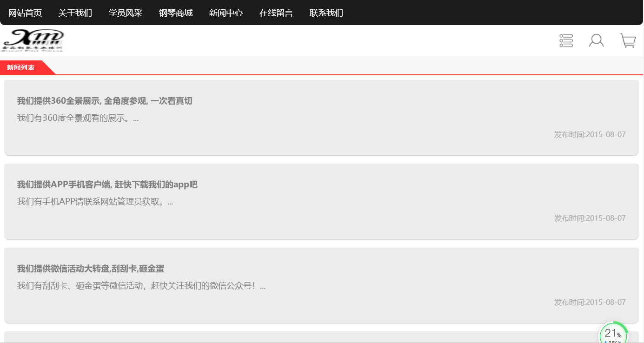Open 在线留言 navigation link
This screenshot has width=644, height=343.
tap(276, 13)
